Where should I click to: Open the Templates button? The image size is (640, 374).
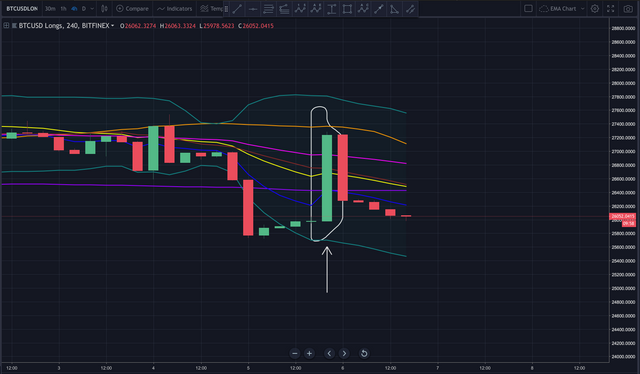click(x=211, y=9)
